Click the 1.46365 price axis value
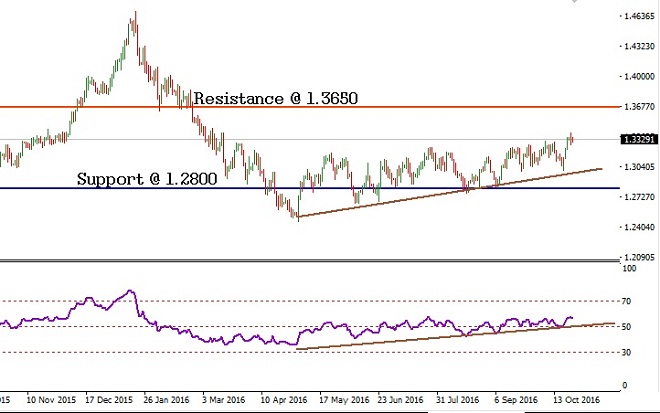This screenshot has width=660, height=413. click(x=639, y=16)
